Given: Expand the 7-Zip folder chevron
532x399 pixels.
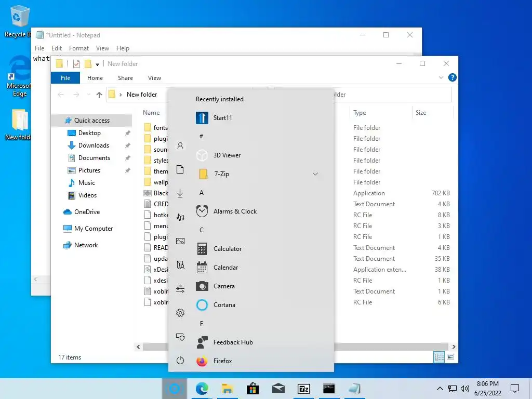Looking at the screenshot, I should pos(315,174).
